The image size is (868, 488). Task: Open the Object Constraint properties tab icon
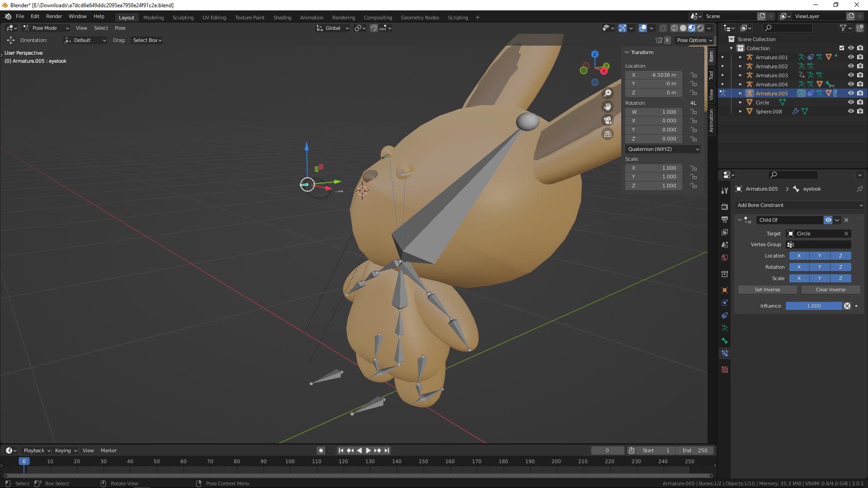pos(725,315)
